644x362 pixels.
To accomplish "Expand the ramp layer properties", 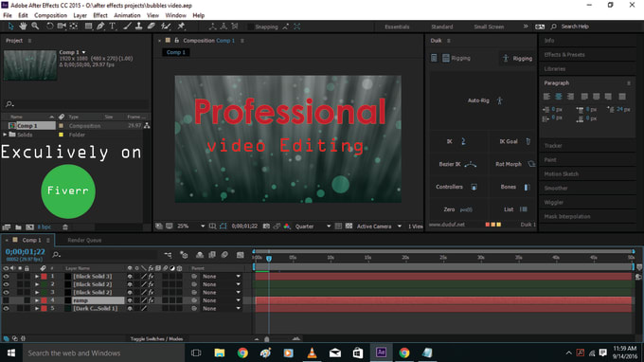I will [x=37, y=300].
